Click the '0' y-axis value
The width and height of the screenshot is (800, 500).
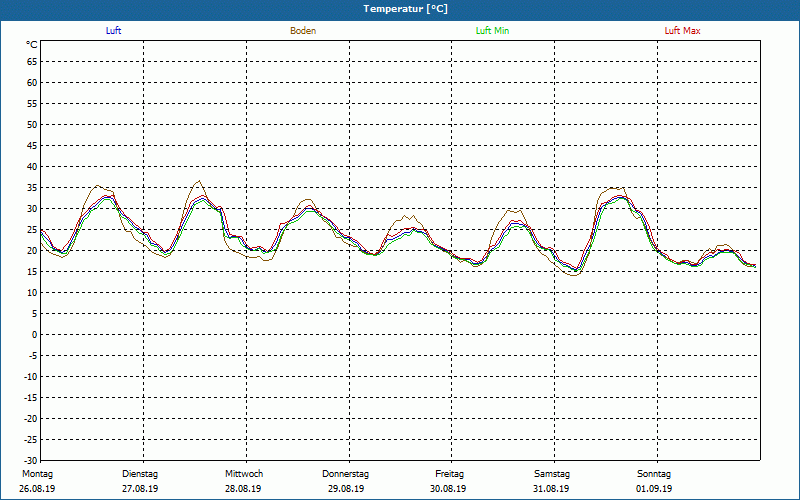point(35,335)
